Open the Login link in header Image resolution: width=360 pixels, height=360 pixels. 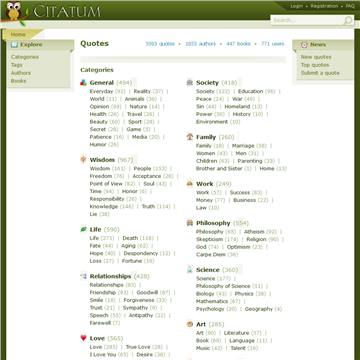(296, 6)
